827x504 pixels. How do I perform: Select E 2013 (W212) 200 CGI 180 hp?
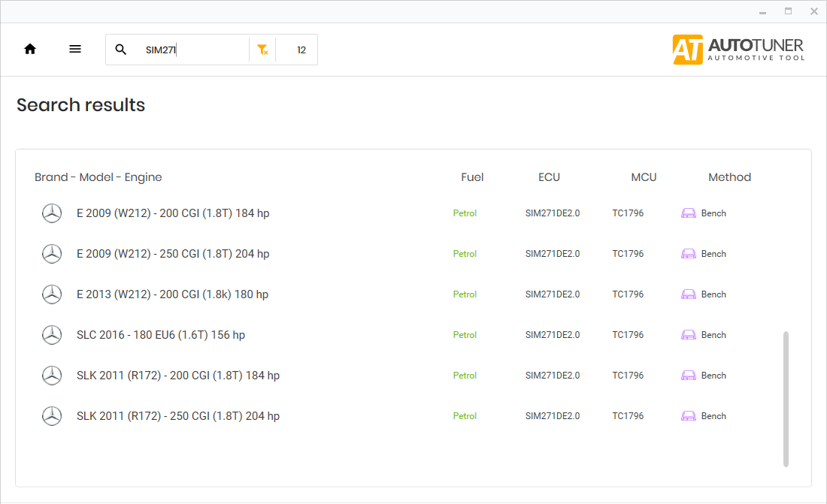pos(172,294)
